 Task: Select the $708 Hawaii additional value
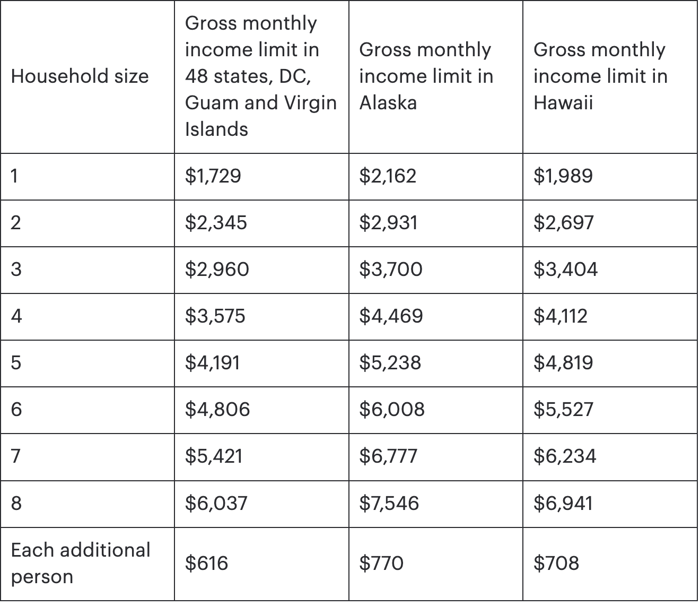click(x=556, y=563)
